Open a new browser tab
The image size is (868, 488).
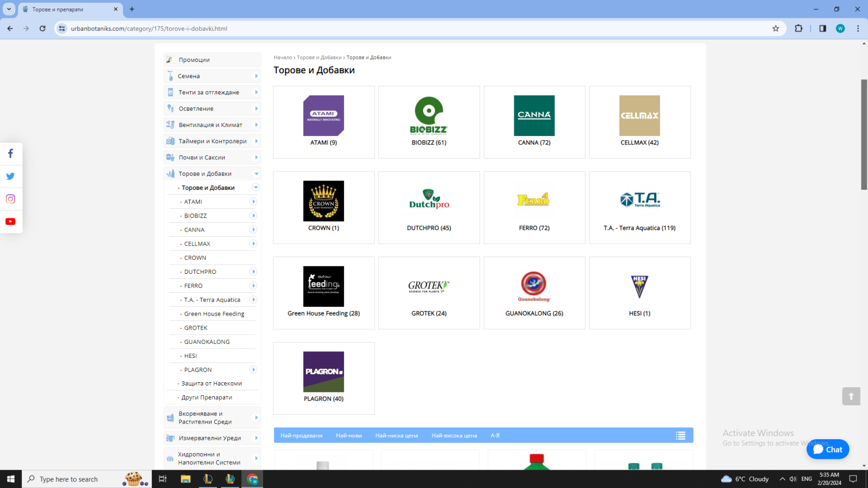[x=132, y=9]
